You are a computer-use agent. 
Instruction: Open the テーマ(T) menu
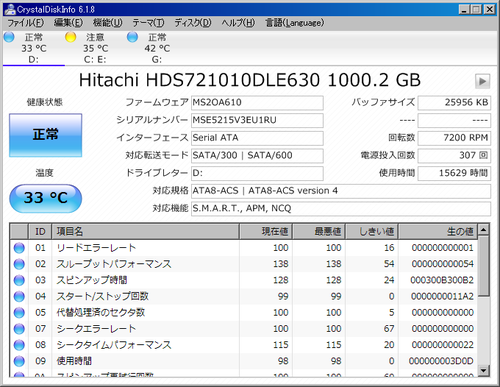tap(148, 23)
